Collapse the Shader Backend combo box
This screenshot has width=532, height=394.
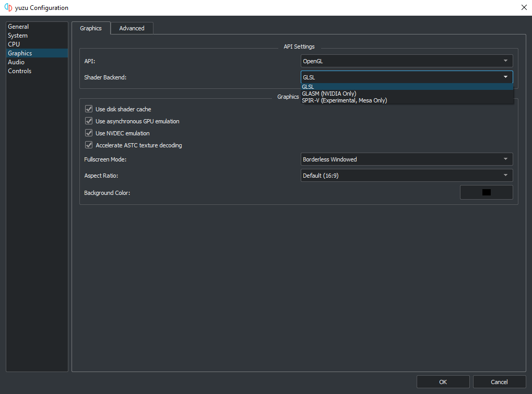pyautogui.click(x=406, y=77)
